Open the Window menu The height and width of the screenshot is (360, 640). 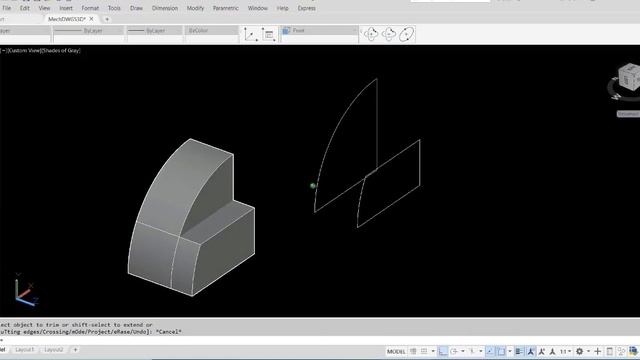(258, 8)
